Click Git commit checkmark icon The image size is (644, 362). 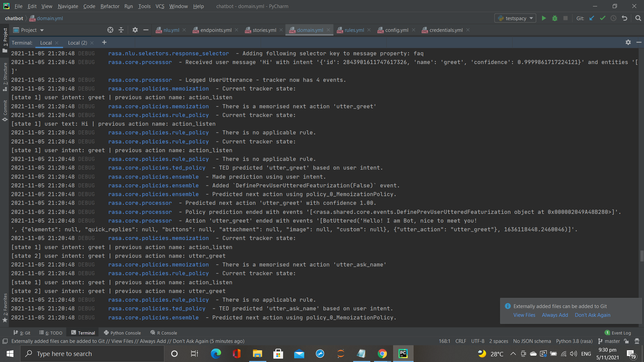pyautogui.click(x=602, y=18)
